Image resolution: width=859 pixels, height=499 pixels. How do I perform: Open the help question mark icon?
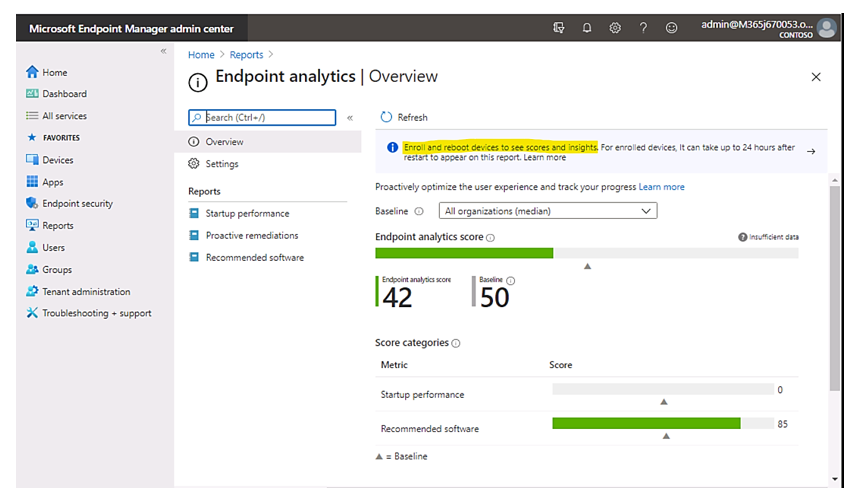[643, 27]
